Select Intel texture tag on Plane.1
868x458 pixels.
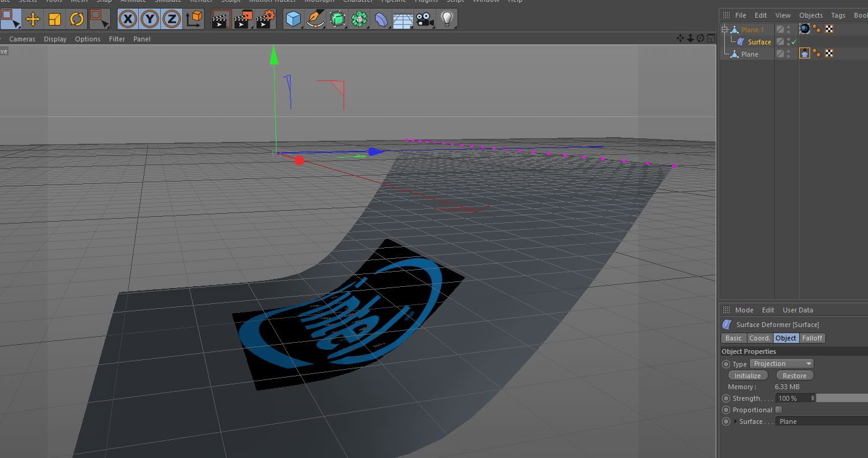coord(805,29)
